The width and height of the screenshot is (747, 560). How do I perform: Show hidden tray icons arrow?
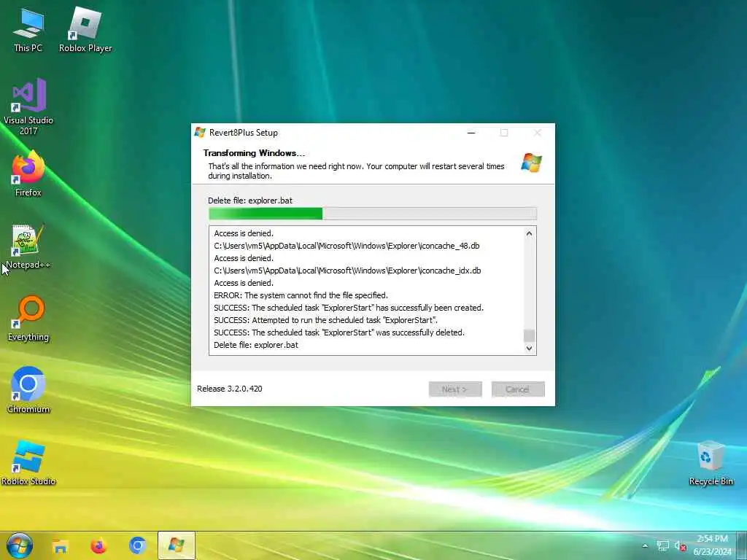point(645,546)
